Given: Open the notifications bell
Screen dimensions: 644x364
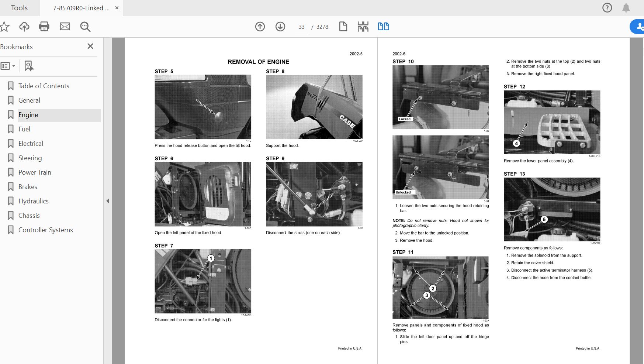Looking at the screenshot, I should (626, 8).
